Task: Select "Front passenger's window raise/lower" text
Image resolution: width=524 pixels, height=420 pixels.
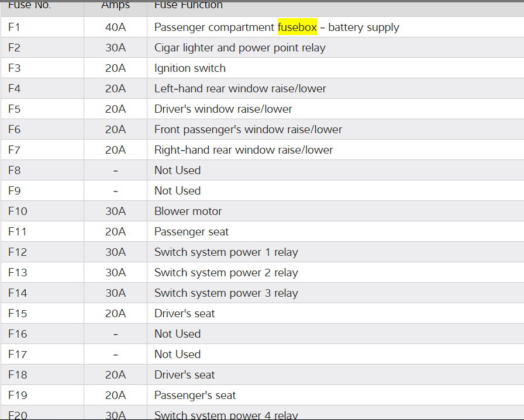Action: (x=248, y=130)
